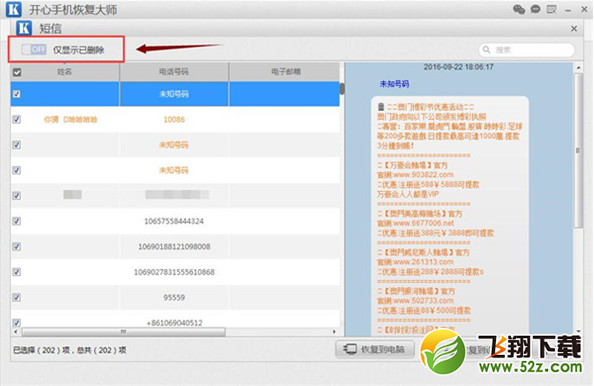Click the 电话号码 column header
The width and height of the screenshot is (594, 386).
174,72
